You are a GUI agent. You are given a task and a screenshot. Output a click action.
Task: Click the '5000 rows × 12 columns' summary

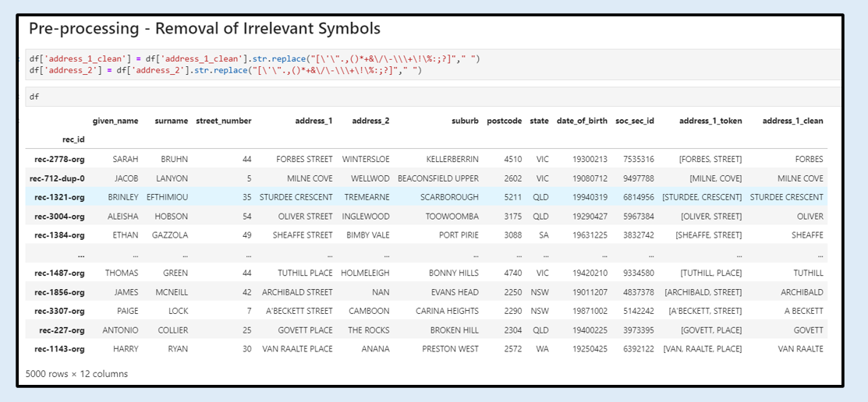click(77, 374)
